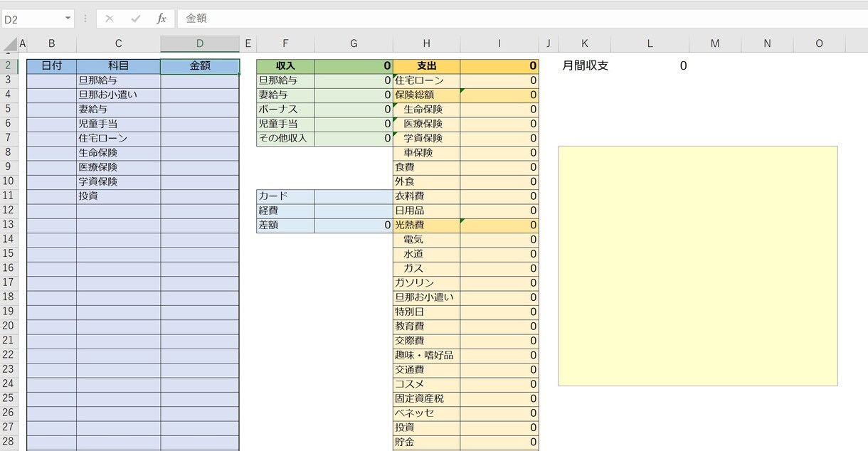Click 投資 in the 科目 column

[x=118, y=196]
